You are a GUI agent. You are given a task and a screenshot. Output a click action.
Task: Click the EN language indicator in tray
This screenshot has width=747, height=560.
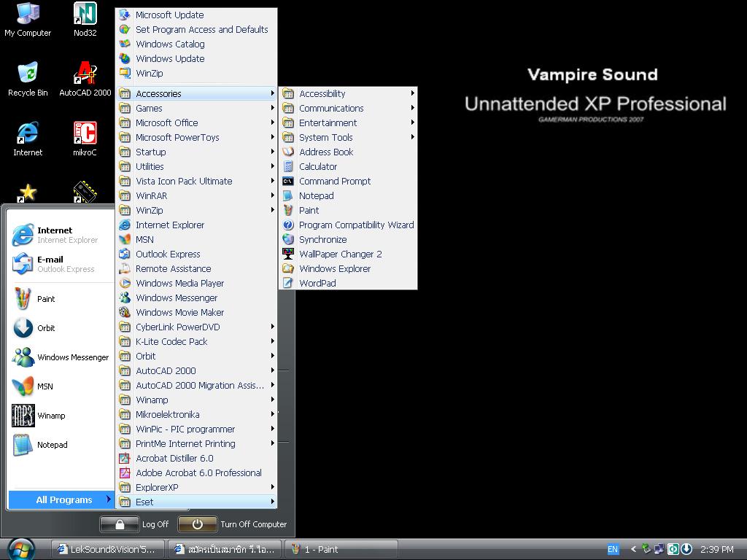(613, 549)
